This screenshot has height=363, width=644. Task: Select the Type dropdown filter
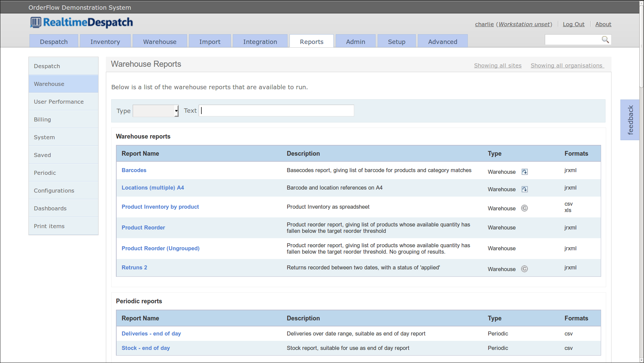click(x=155, y=111)
